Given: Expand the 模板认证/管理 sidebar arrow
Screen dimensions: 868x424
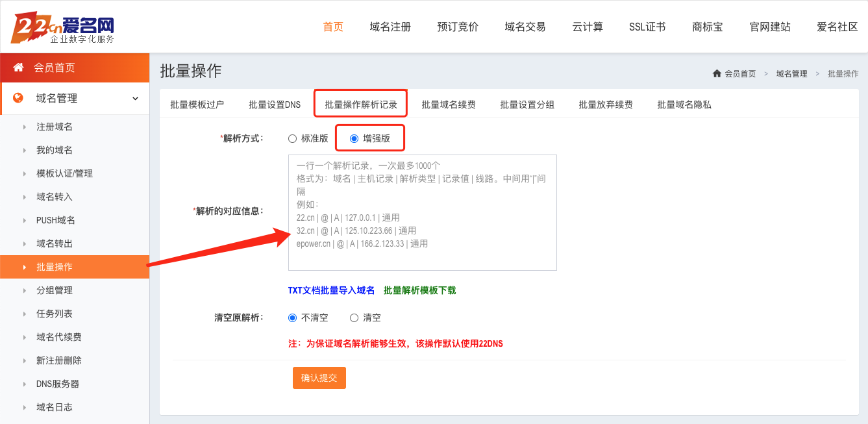Looking at the screenshot, I should coord(25,174).
